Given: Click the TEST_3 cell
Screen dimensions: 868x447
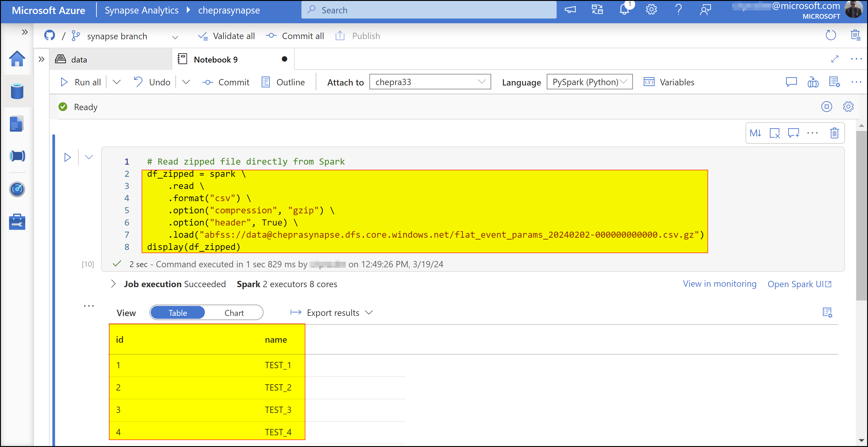Looking at the screenshot, I should 278,410.
